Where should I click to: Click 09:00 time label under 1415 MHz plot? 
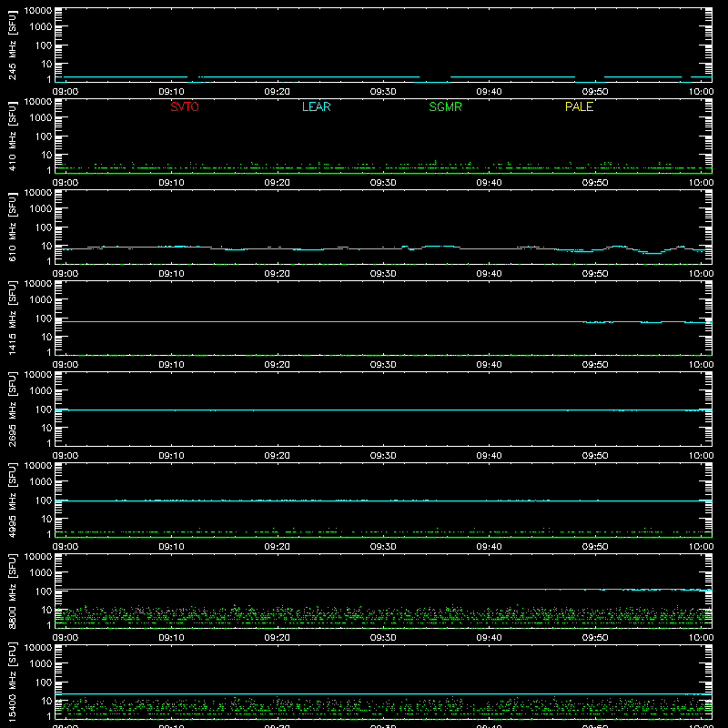click(65, 365)
